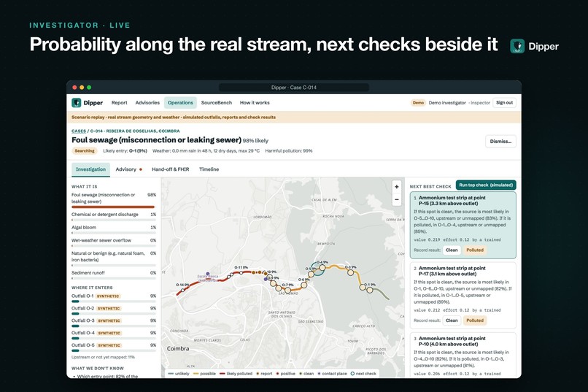Click the 'Outfall O-5' row label
The image size is (588, 392).
(x=83, y=345)
